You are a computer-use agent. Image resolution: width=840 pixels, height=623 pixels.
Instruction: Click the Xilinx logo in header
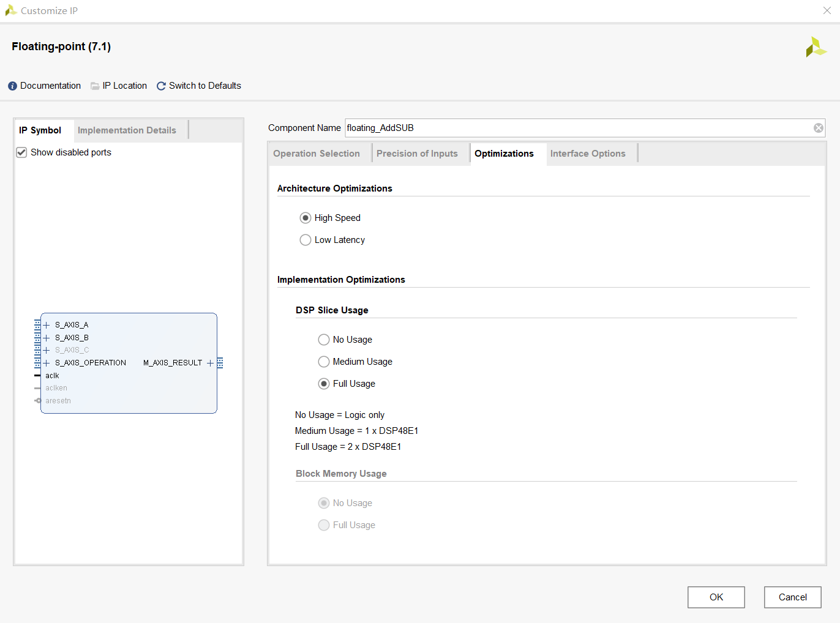click(816, 47)
